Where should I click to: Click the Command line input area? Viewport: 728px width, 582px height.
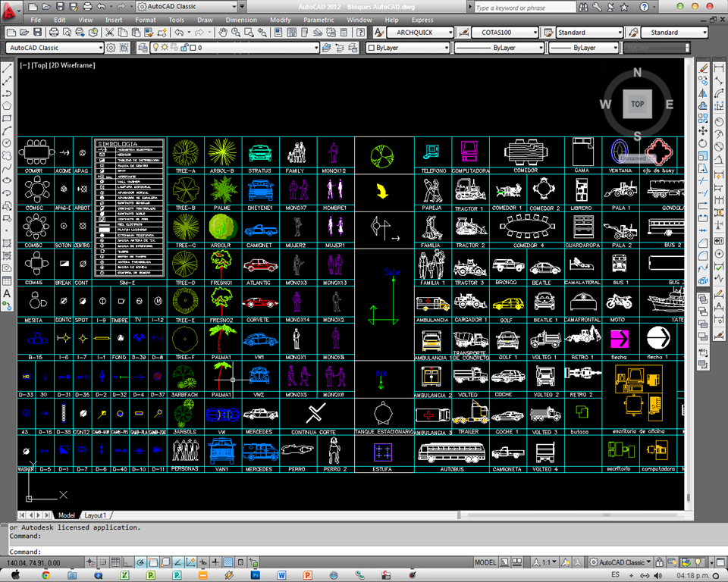pos(348,552)
